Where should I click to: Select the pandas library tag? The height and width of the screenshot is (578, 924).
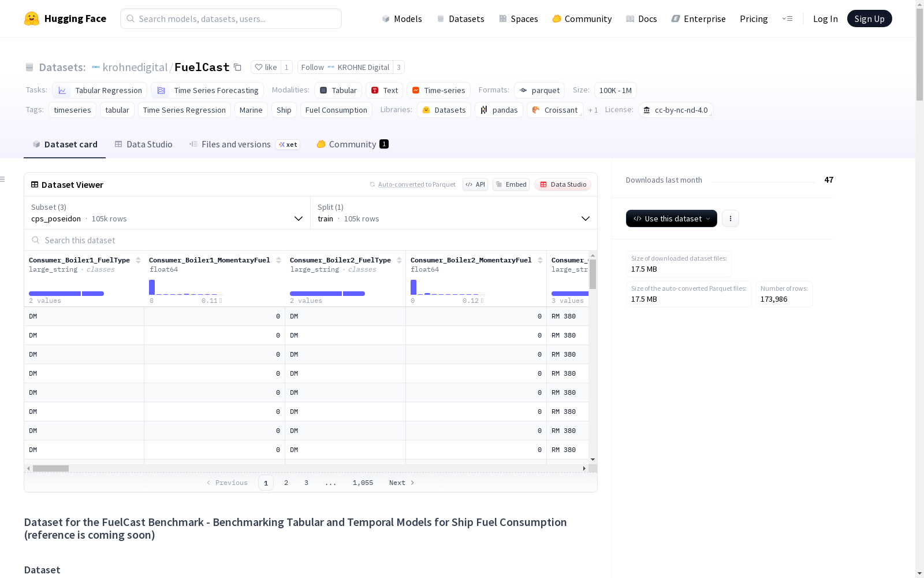(x=499, y=110)
